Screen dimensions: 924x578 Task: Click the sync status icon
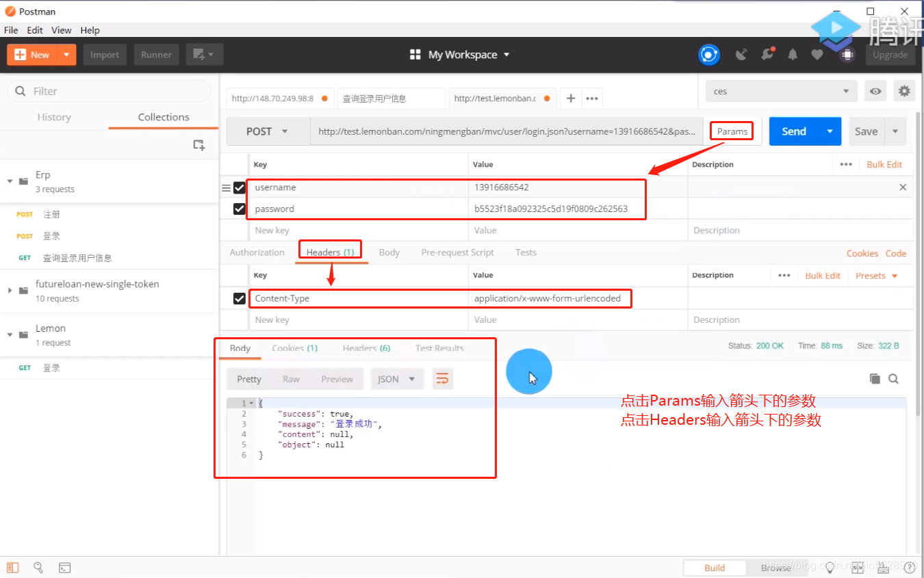point(709,55)
